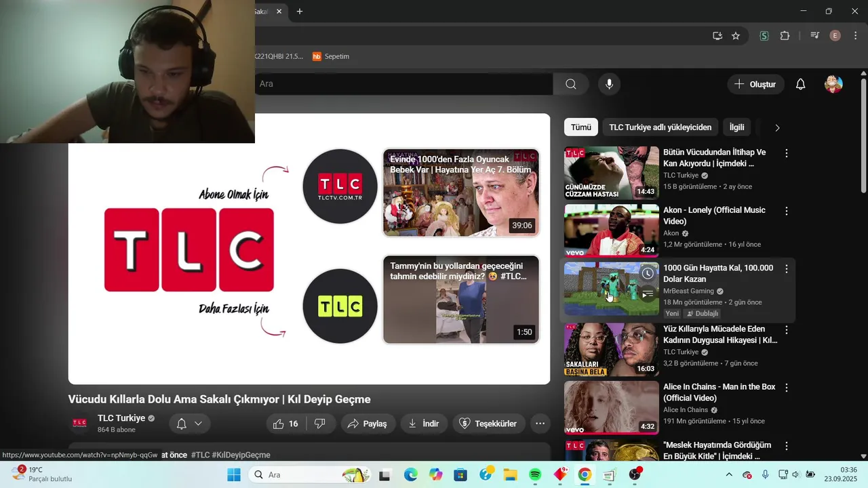Open Evinde 1000'den Fazla Oyuncak end card
The image size is (868, 488).
(461, 192)
